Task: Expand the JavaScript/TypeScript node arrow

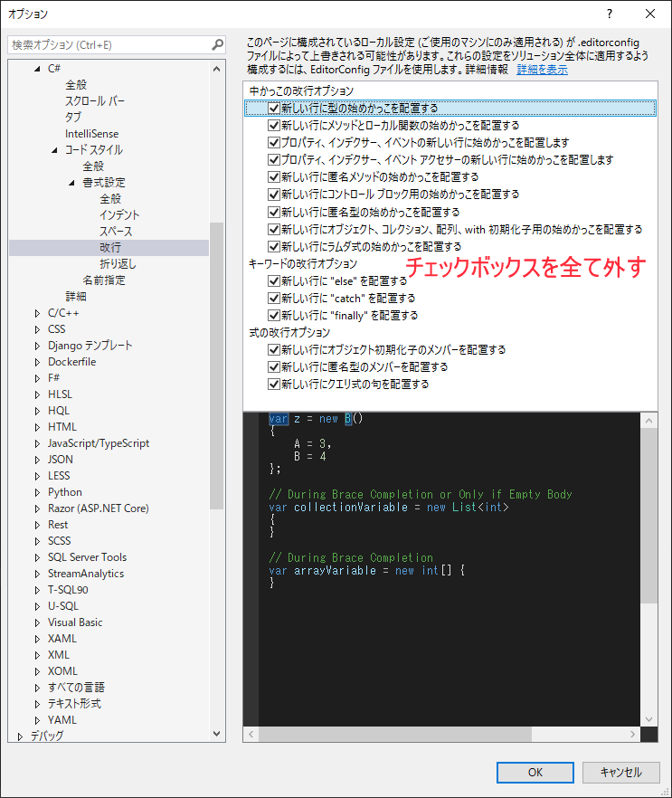Action: pos(38,443)
